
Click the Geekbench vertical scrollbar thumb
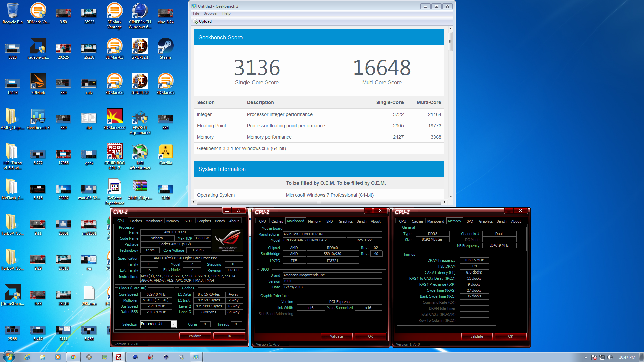point(450,41)
